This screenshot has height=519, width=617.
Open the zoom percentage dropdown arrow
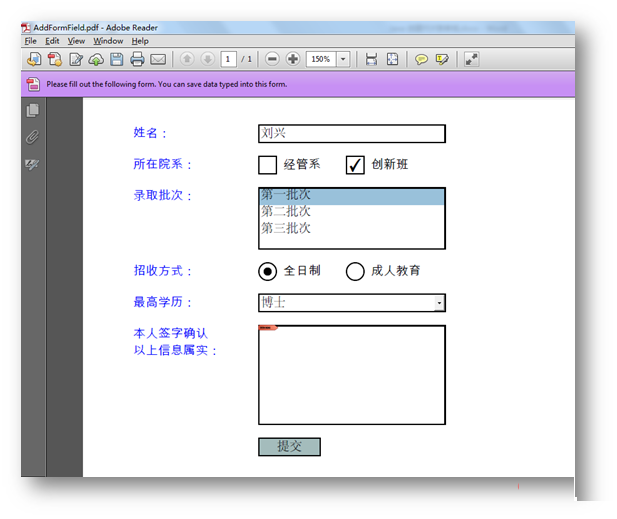pos(343,59)
